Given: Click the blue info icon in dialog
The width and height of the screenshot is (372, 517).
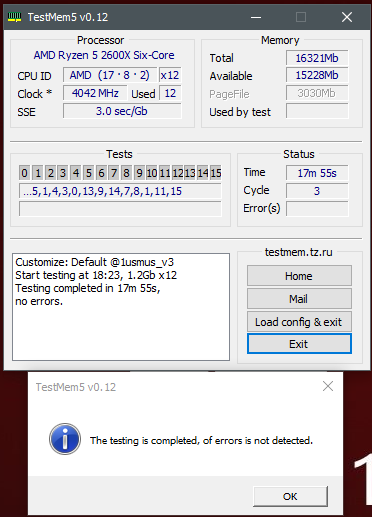Looking at the screenshot, I should click(x=65, y=439).
